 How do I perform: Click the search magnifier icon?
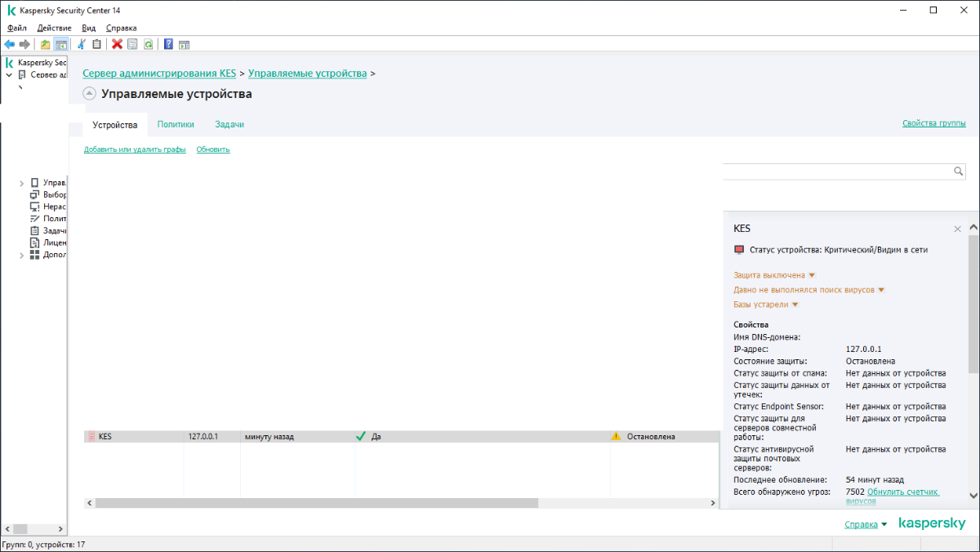(959, 171)
